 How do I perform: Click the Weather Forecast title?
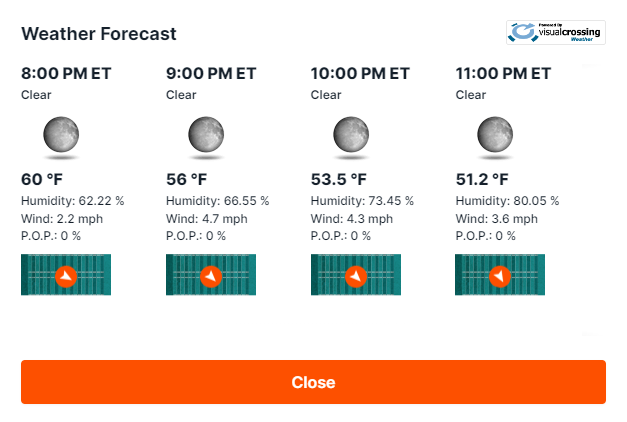(x=99, y=34)
